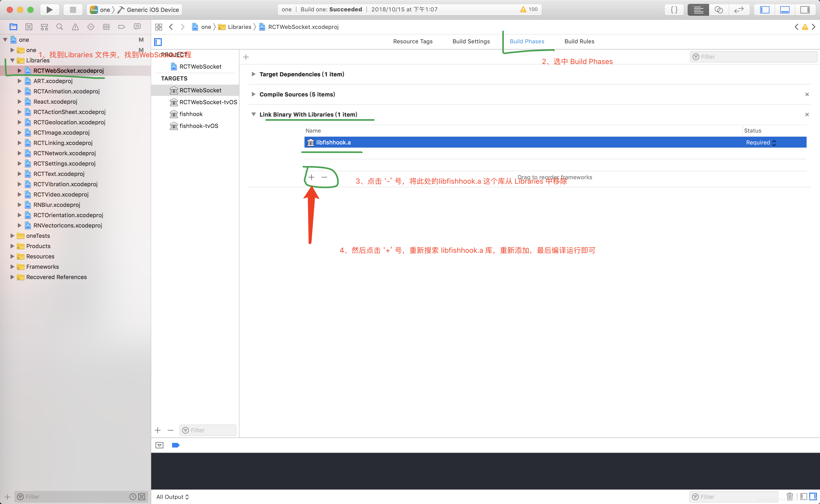Click the Run (play) button
Viewport: 820px width, 504px height.
[49, 10]
